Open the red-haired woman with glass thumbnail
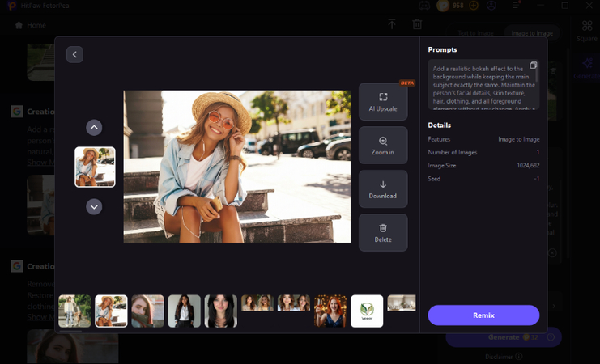The height and width of the screenshot is (364, 600). click(x=330, y=311)
